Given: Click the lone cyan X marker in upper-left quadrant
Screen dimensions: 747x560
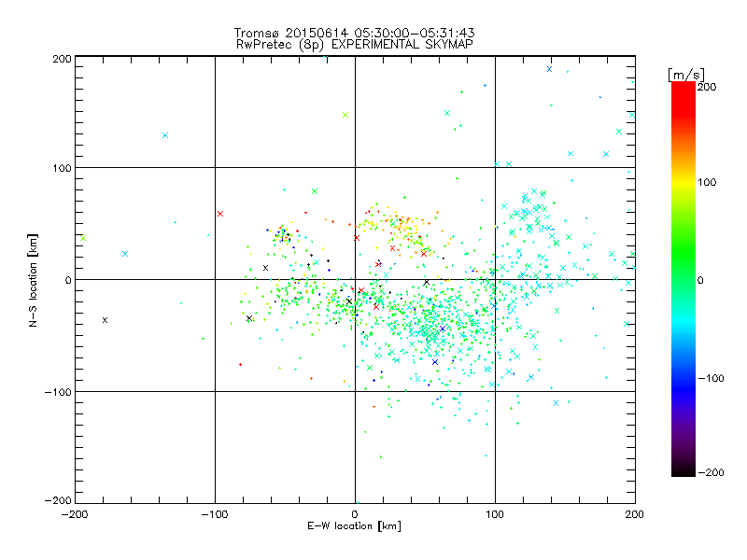Looking at the screenshot, I should click(165, 135).
